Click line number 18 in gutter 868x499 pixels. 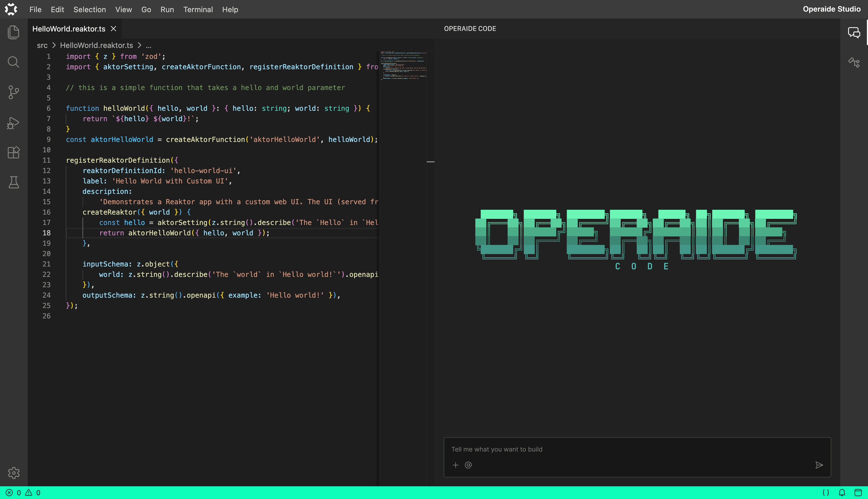[x=46, y=233]
